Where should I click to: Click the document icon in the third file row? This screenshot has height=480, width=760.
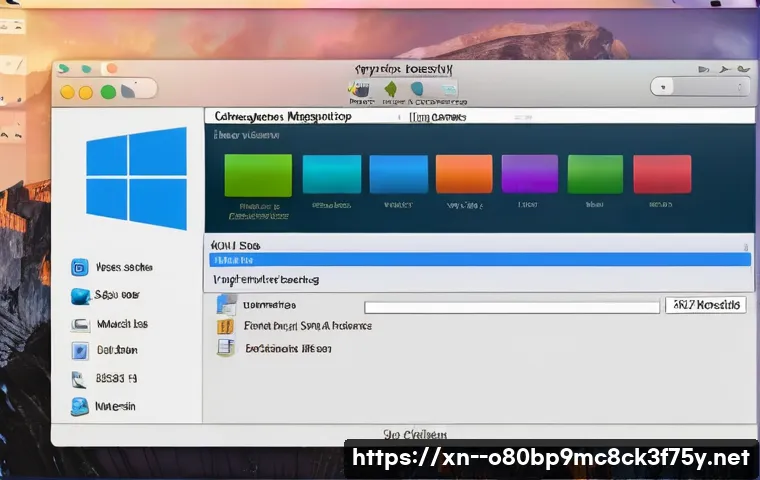(225, 347)
